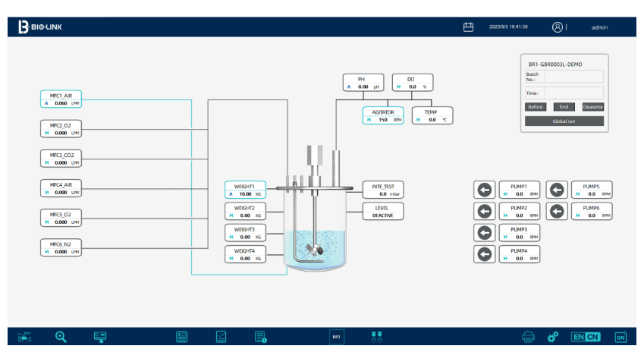Toggle the ON button in bottom right corner
Viewport: 644px width, 349px height.
coord(620,336)
